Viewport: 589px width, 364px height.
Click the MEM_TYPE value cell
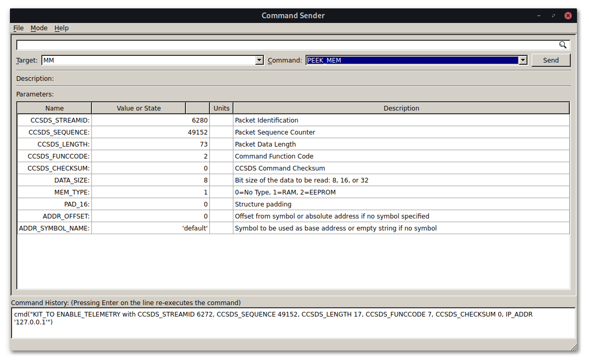[x=150, y=192]
